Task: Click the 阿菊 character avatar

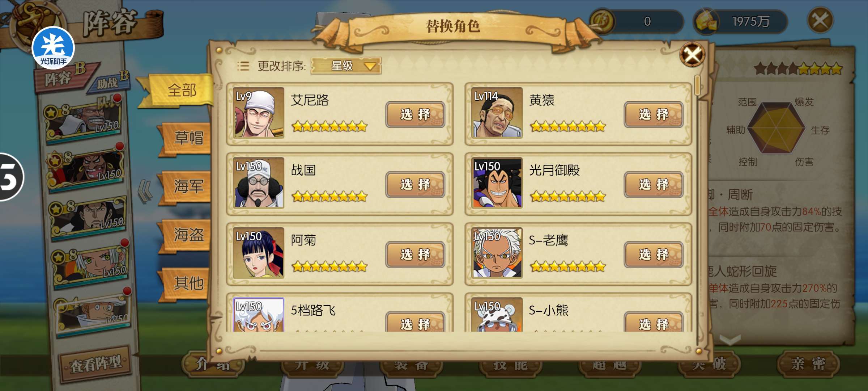Action: (x=258, y=253)
